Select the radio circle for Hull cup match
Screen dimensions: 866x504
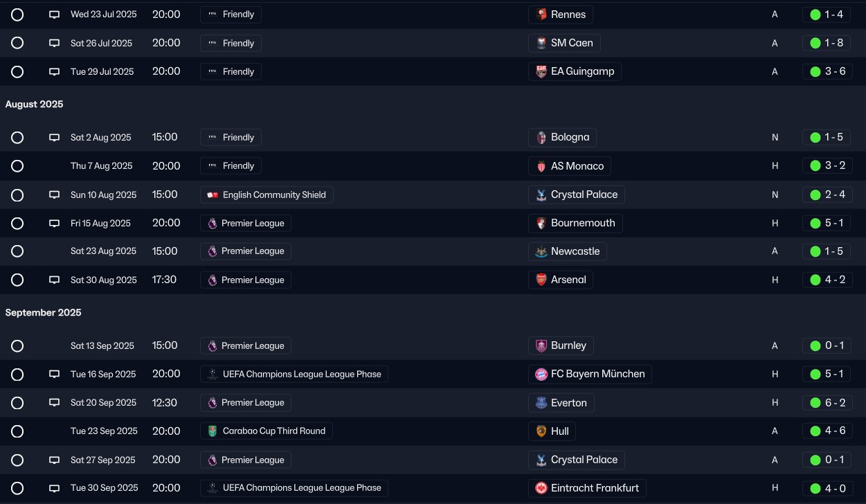point(17,431)
